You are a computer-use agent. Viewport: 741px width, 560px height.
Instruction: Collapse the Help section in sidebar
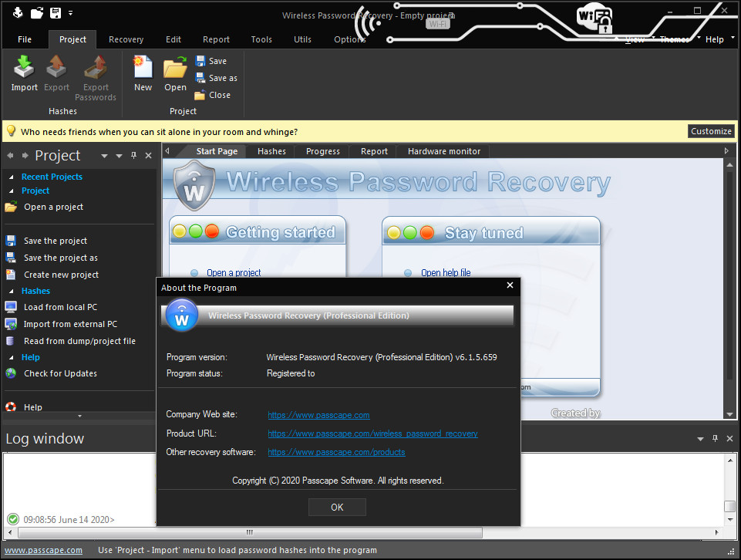coord(12,358)
